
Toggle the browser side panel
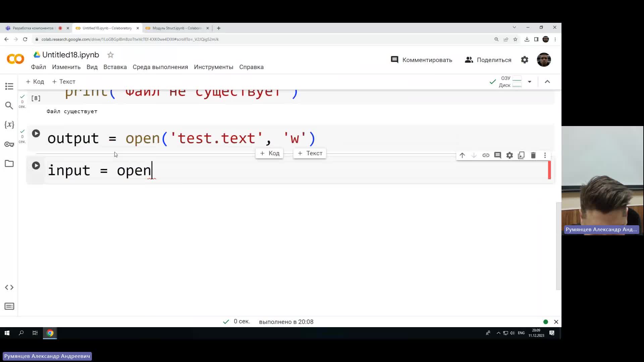[x=536, y=39]
